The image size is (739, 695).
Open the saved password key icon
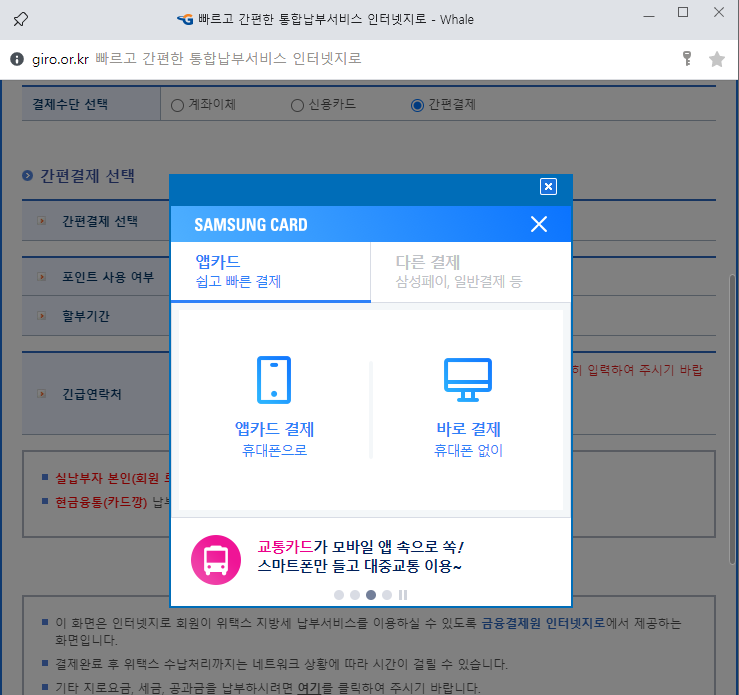click(687, 58)
